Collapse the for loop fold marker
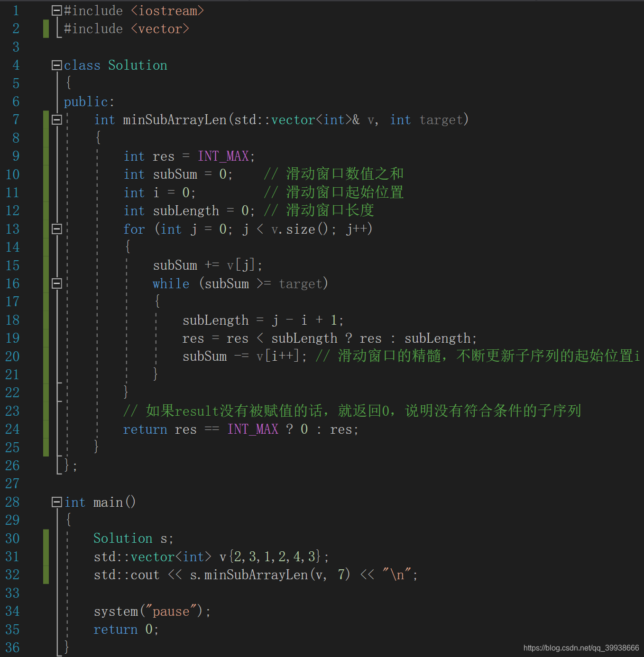Image resolution: width=644 pixels, height=657 pixels. tap(57, 229)
